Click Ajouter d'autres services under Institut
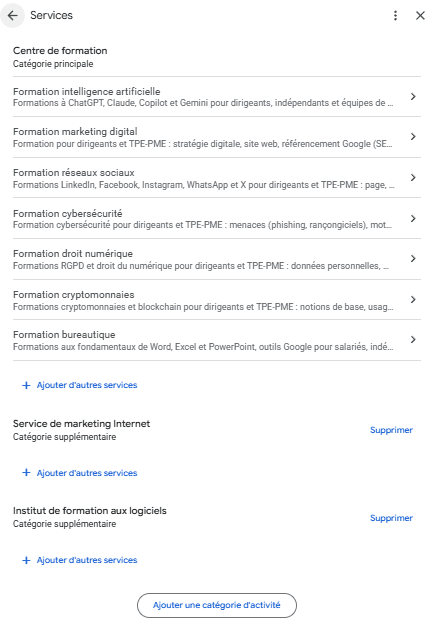 click(87, 560)
